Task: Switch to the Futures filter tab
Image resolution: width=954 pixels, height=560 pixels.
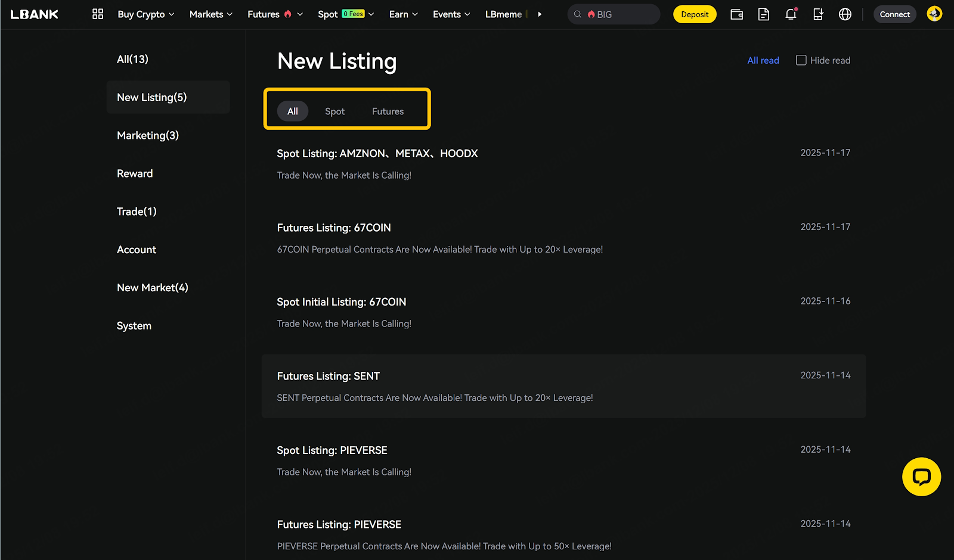Action: click(x=388, y=111)
